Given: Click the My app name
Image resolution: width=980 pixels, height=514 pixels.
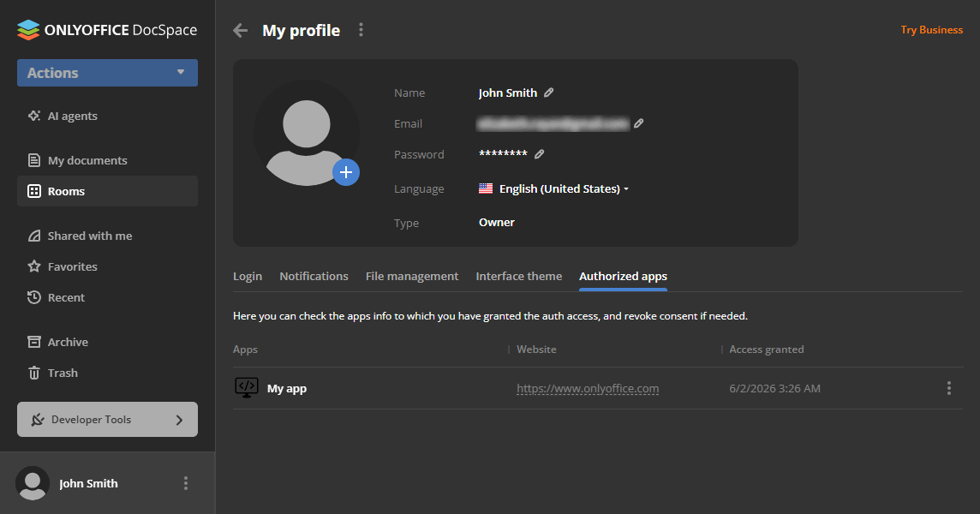Looking at the screenshot, I should 287,388.
